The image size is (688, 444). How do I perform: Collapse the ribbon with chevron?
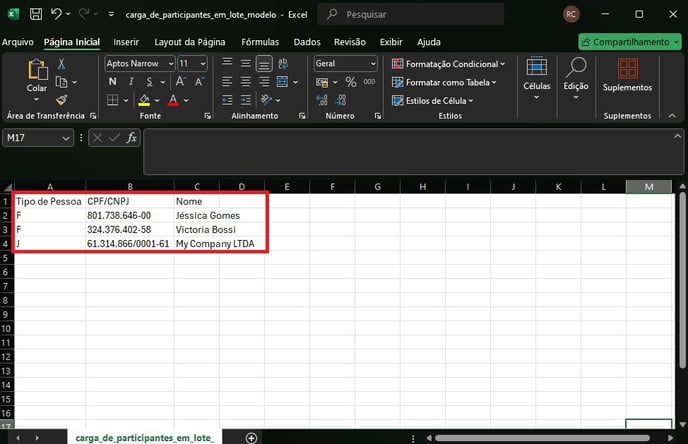pos(672,116)
